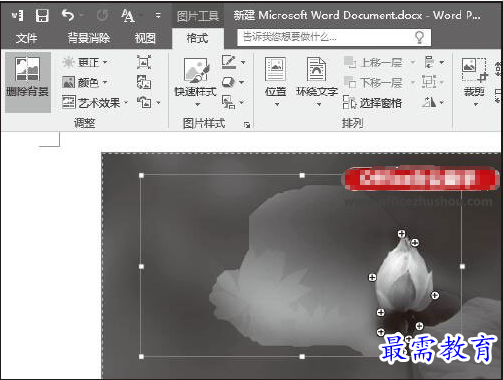Click the 图片工具 contextual tab label
The width and height of the screenshot is (503, 380).
pos(198,16)
